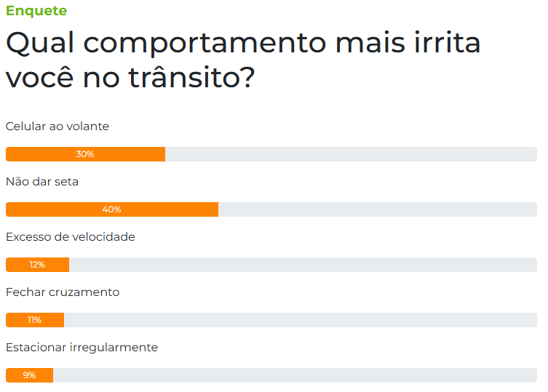
Task: Click the orange 9% progress bar
Action: [29, 375]
